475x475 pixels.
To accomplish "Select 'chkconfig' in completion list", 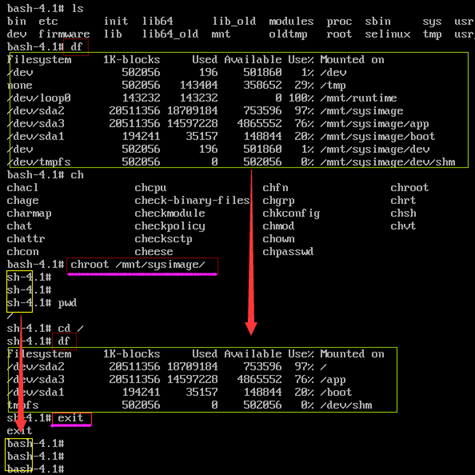I will pyautogui.click(x=291, y=214).
